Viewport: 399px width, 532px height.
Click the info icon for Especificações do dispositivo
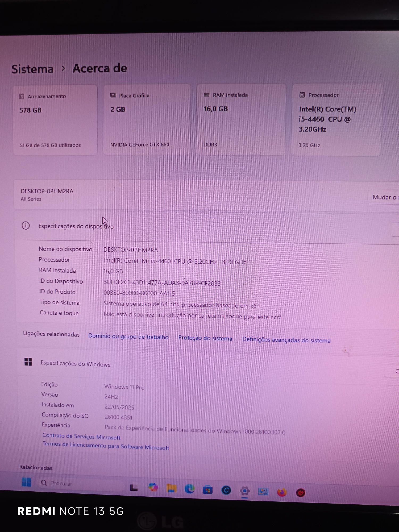coord(26,226)
